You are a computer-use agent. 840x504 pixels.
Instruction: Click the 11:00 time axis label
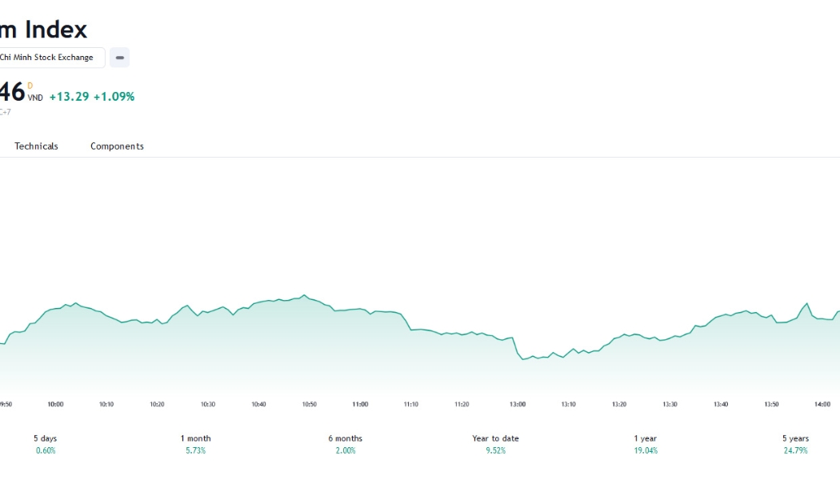coord(360,404)
